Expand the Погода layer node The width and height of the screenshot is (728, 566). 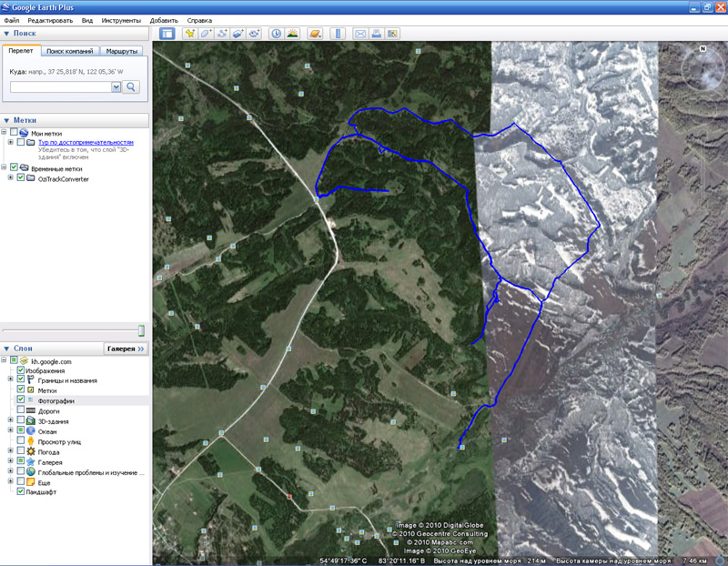tap(10, 450)
